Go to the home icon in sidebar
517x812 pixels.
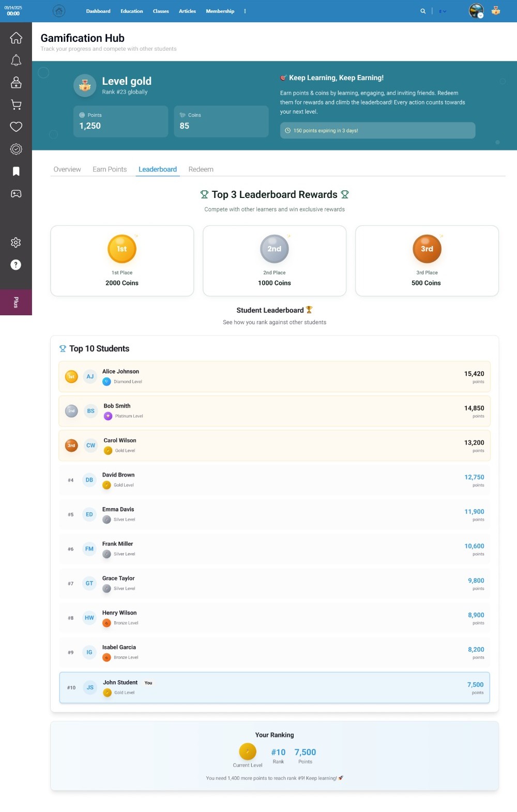[x=16, y=38]
